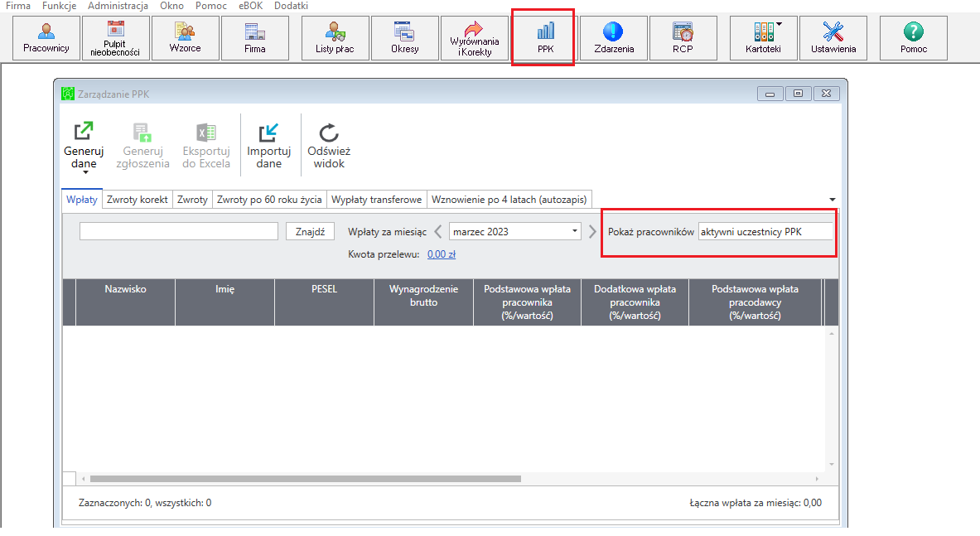Open the Firma menu

18,6
